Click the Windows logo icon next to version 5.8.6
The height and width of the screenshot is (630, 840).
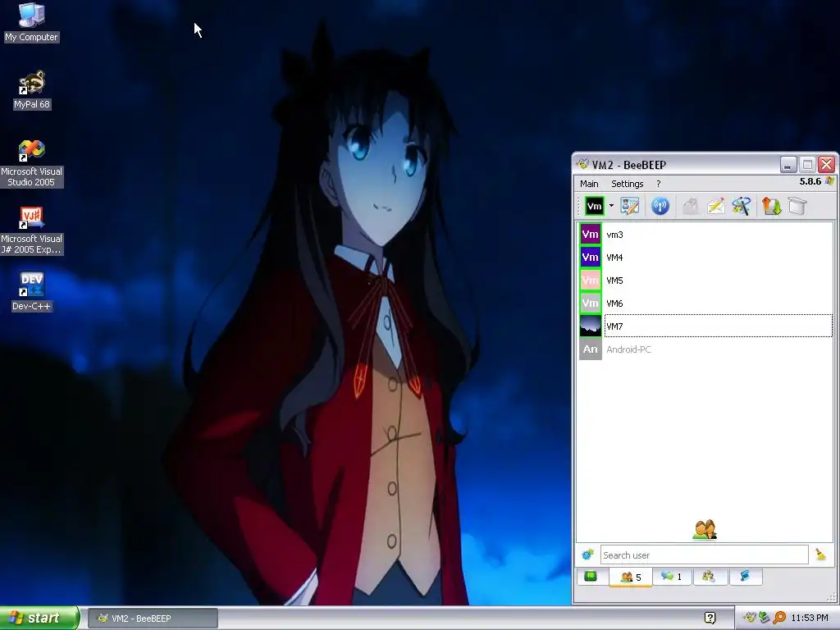(x=830, y=181)
